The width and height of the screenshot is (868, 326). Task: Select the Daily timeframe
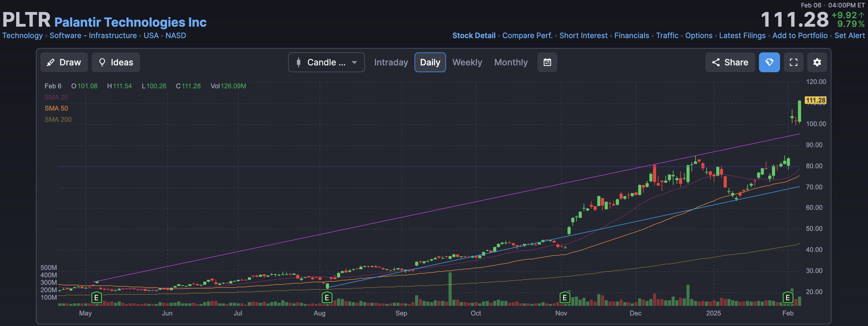(x=430, y=62)
